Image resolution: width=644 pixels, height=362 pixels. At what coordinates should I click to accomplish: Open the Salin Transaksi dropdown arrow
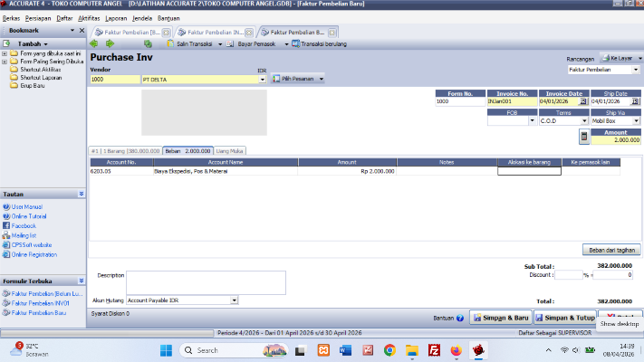coord(220,44)
